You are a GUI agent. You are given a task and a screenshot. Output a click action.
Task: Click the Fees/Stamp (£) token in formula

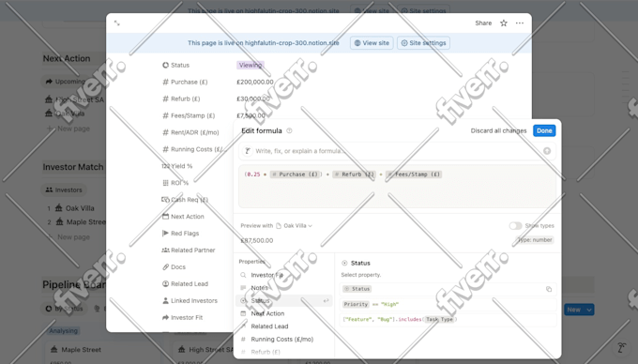(x=414, y=174)
